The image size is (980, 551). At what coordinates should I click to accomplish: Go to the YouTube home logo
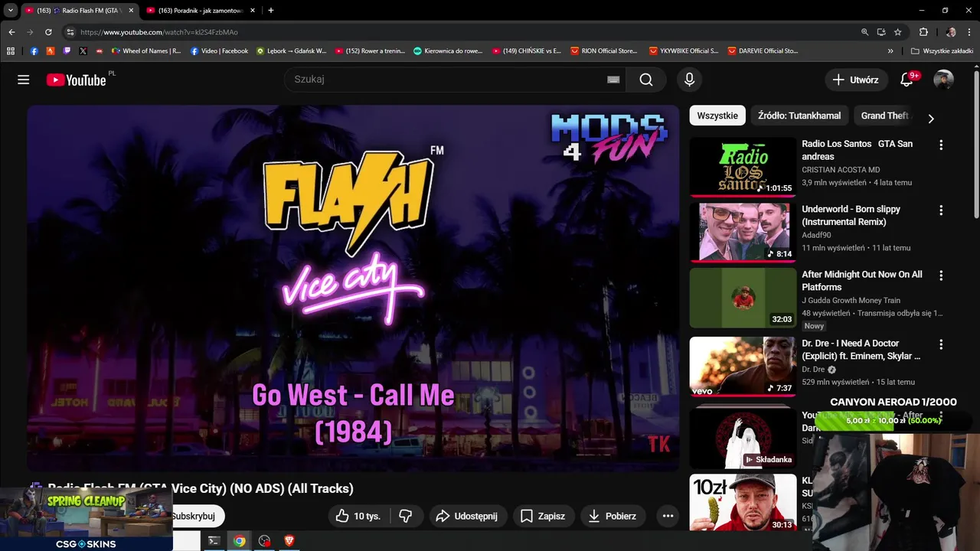tap(76, 80)
